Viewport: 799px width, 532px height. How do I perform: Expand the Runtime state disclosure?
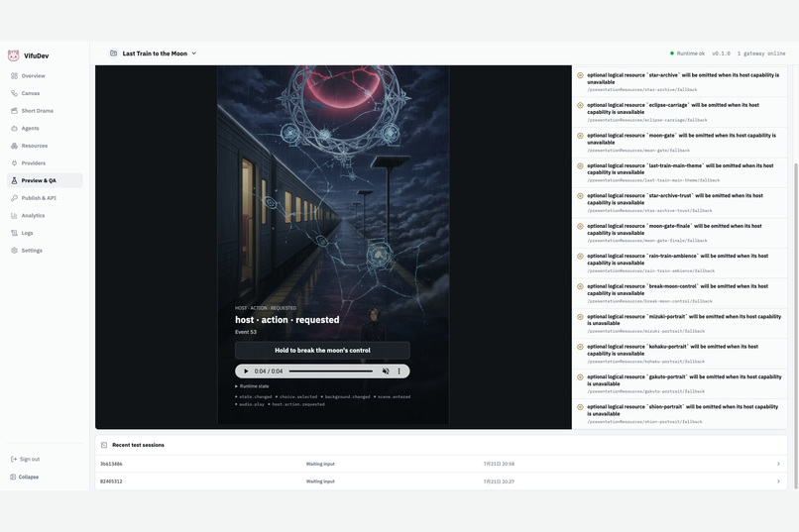click(252, 386)
